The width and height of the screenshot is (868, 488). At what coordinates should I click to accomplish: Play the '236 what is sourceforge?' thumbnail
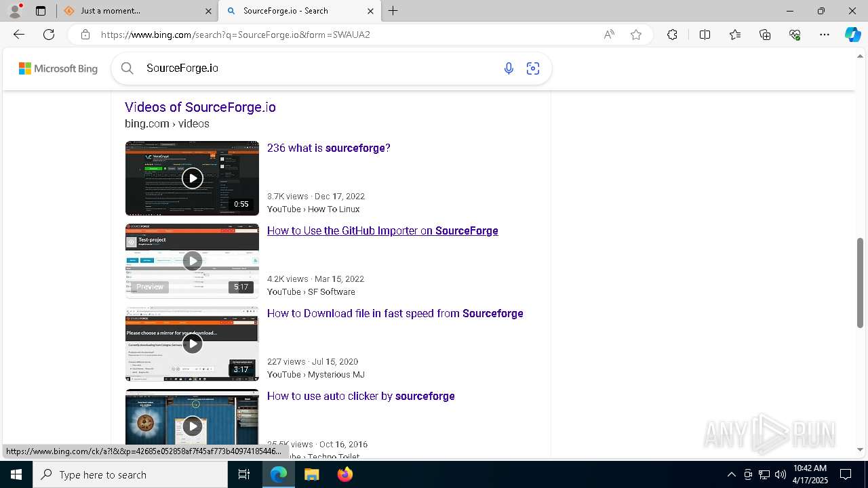coord(192,178)
